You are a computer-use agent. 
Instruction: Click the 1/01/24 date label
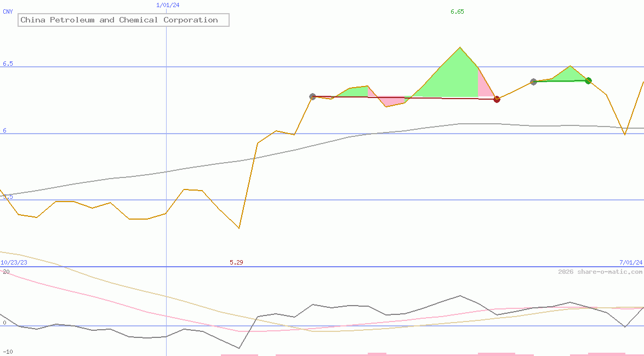168,5
